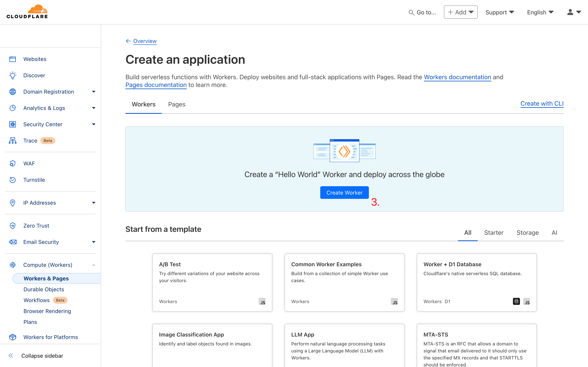The width and height of the screenshot is (588, 367).
Task: Click the Create Worker button
Action: click(x=344, y=192)
